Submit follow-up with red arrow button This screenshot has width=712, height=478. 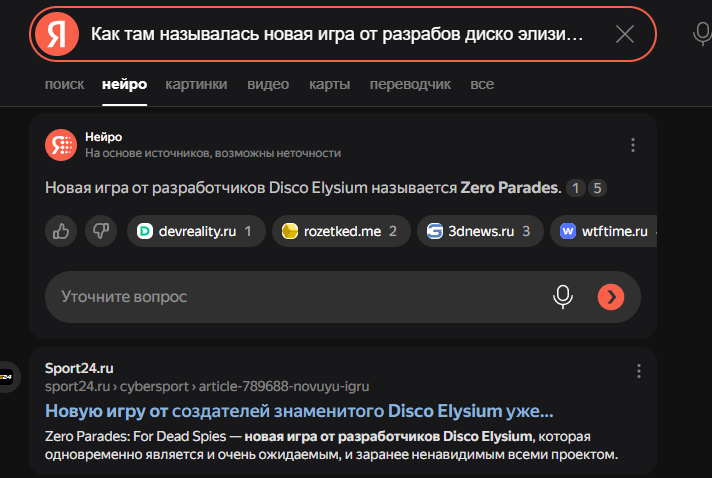point(611,297)
